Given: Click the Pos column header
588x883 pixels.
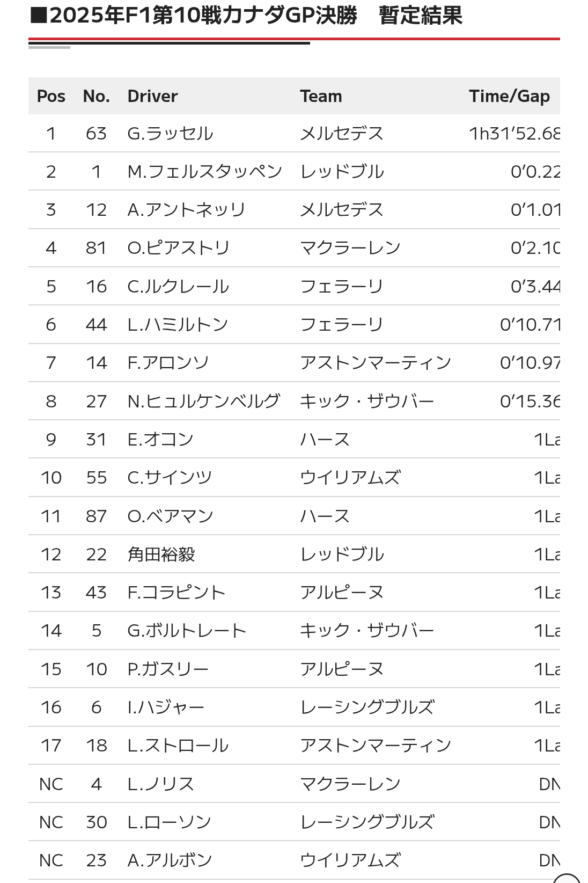Looking at the screenshot, I should 51,96.
